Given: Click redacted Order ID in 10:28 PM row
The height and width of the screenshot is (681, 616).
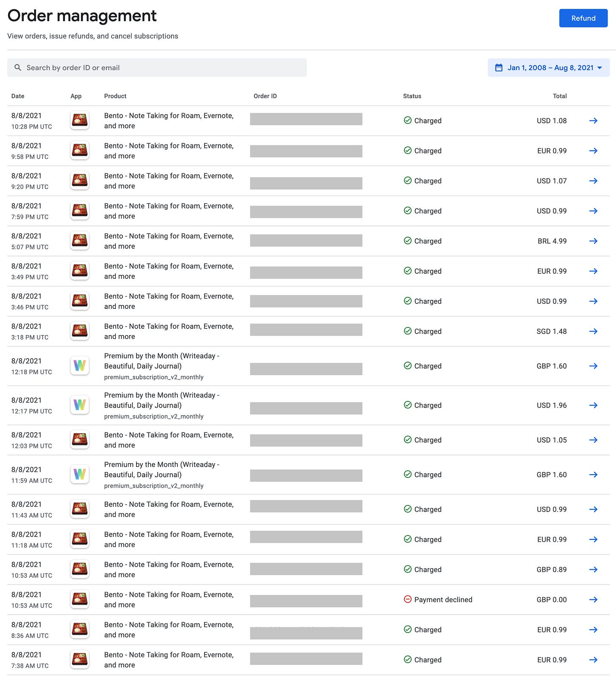Looking at the screenshot, I should tap(306, 119).
